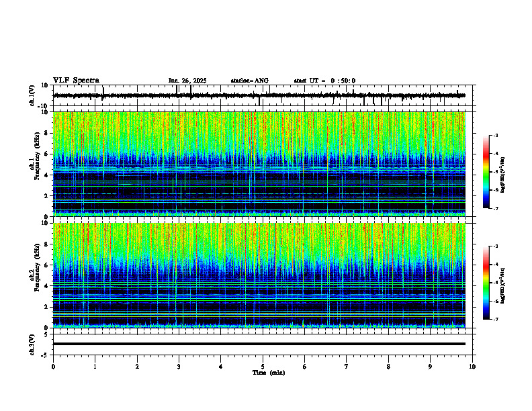Click "-5" tick on ch.2 colorbar

[x=495, y=283]
